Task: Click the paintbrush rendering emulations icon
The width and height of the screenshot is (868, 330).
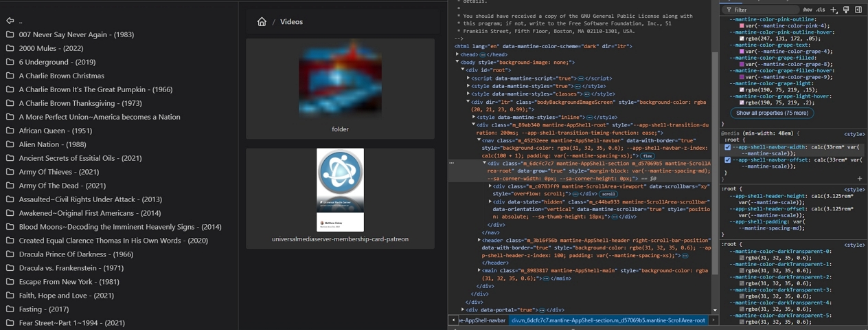Action: click(846, 10)
